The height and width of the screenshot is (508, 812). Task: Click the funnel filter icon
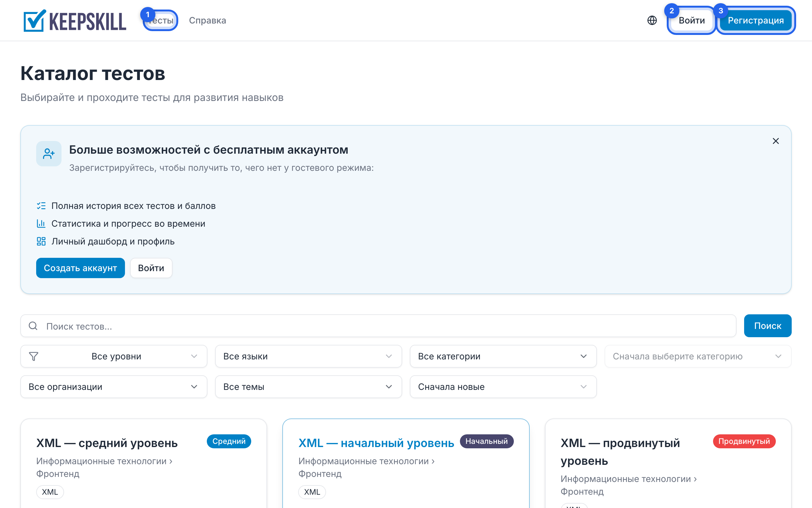coord(34,356)
